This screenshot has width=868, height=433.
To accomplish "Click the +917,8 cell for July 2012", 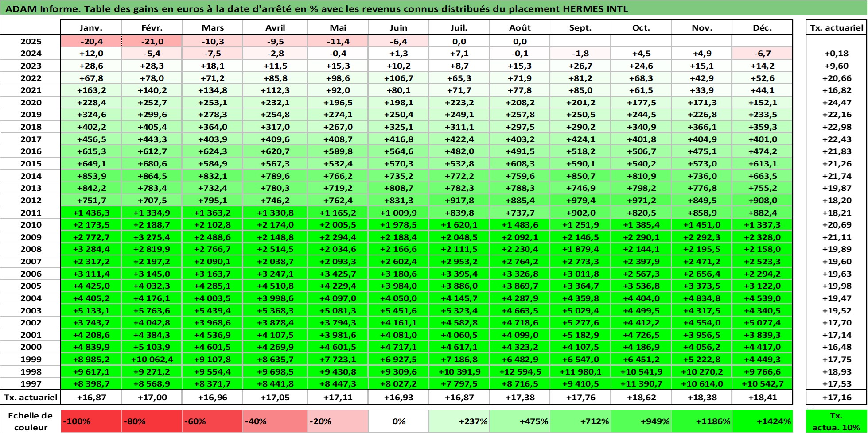I will [x=459, y=200].
